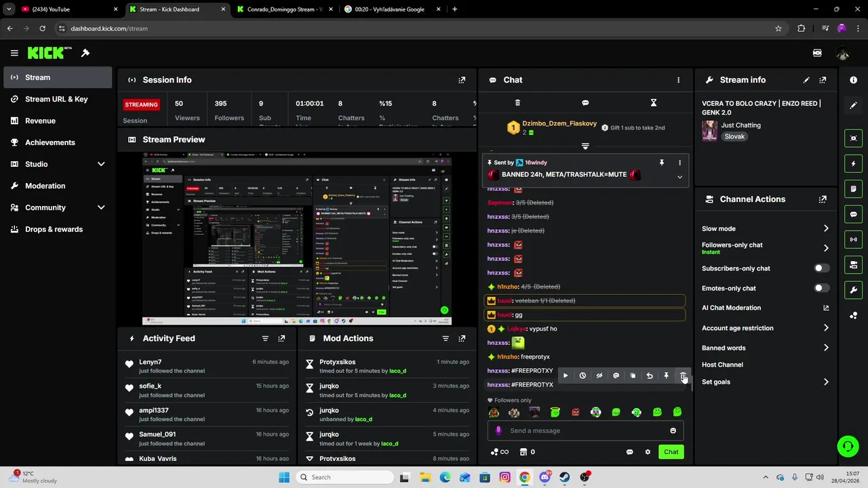868x488 pixels.
Task: Toggle the broadcast session widget in right sidebar
Action: click(x=853, y=239)
